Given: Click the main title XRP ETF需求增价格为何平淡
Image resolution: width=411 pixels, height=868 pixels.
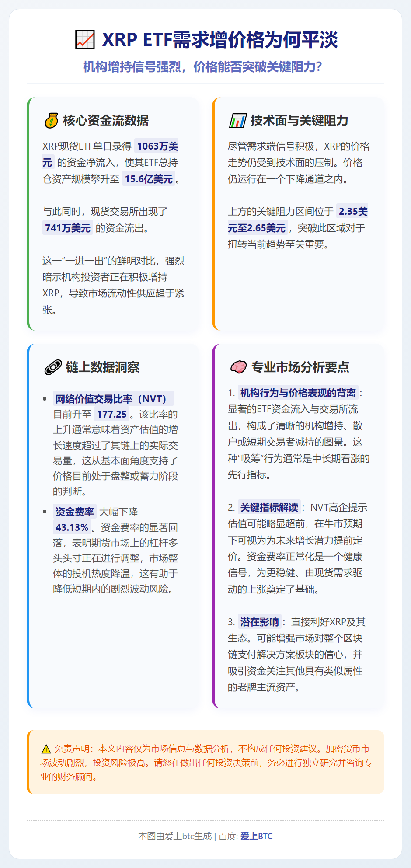Looking at the screenshot, I should coord(220,40).
